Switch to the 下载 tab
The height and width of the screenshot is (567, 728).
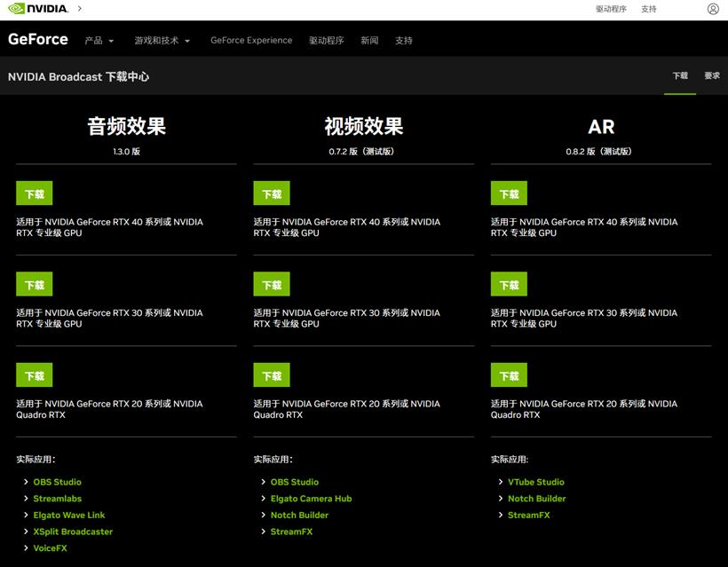coord(680,75)
